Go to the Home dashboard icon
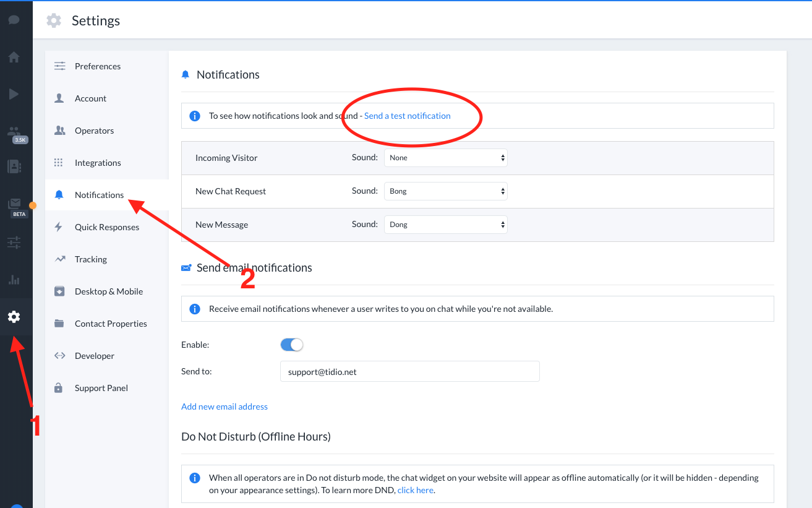The height and width of the screenshot is (508, 812). click(x=14, y=56)
